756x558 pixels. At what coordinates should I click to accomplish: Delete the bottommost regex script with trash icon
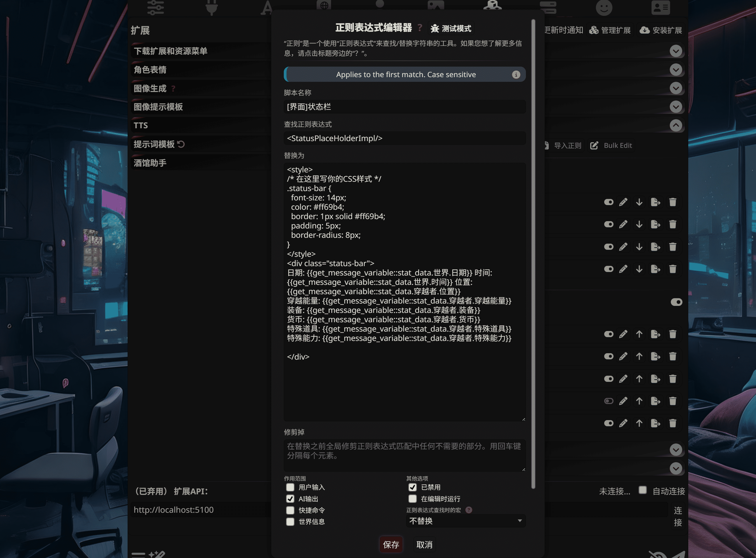pos(672,423)
